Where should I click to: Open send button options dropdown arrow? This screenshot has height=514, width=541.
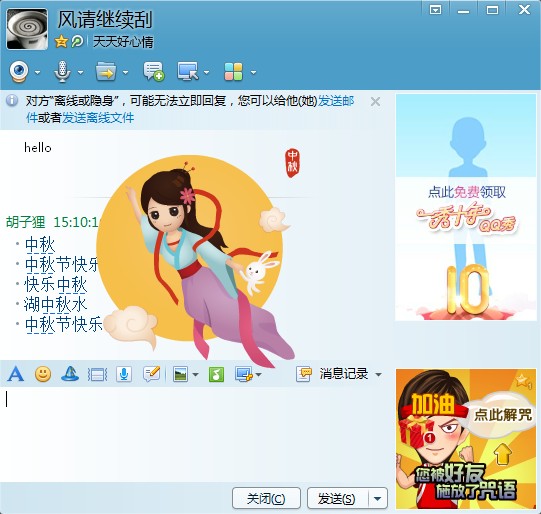point(378,498)
